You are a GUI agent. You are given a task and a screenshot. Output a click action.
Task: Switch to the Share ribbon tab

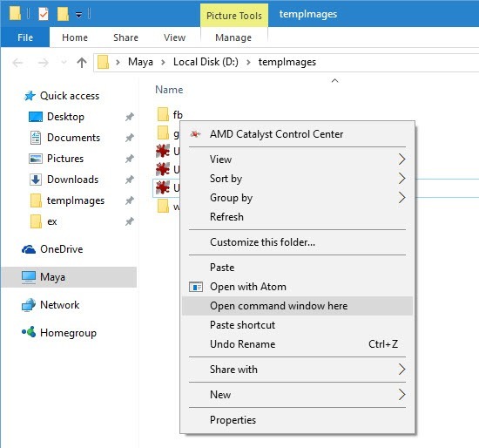125,37
